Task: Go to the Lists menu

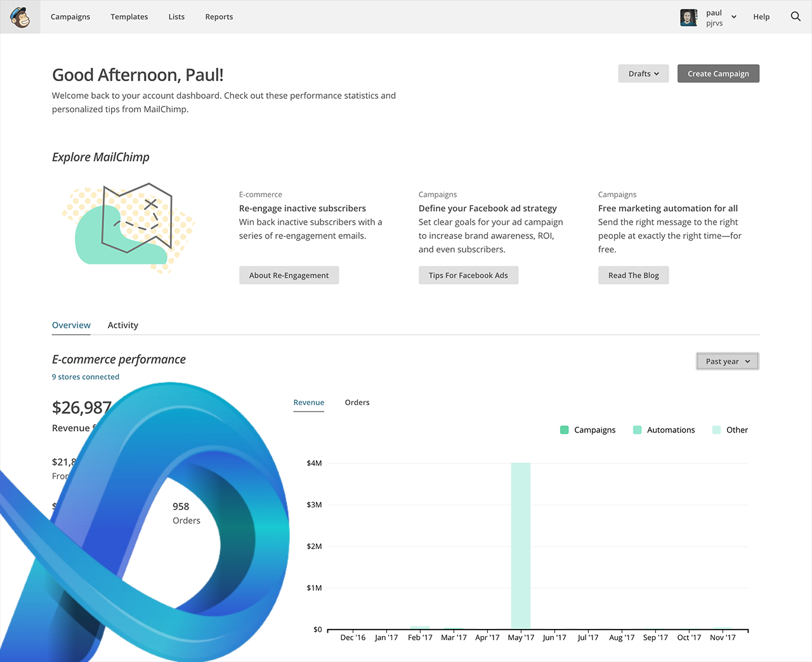Action: 176,17
